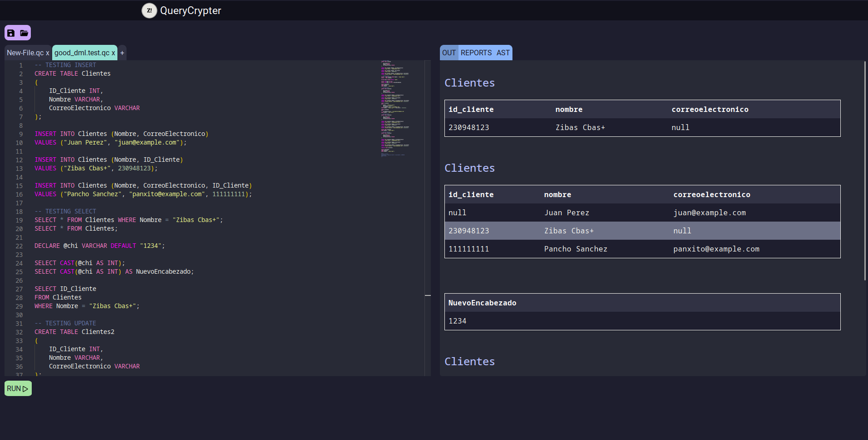Click the open folder icon
868x440 pixels.
[24, 33]
